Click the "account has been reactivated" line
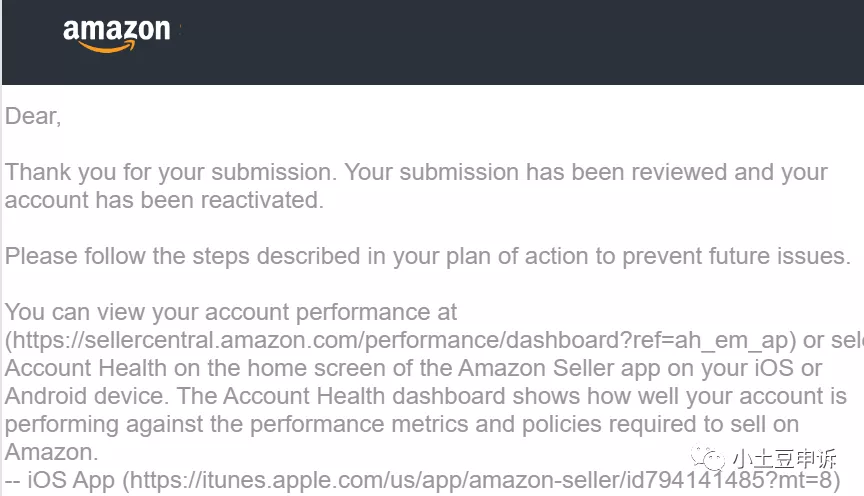This screenshot has height=496, width=864. [x=165, y=200]
